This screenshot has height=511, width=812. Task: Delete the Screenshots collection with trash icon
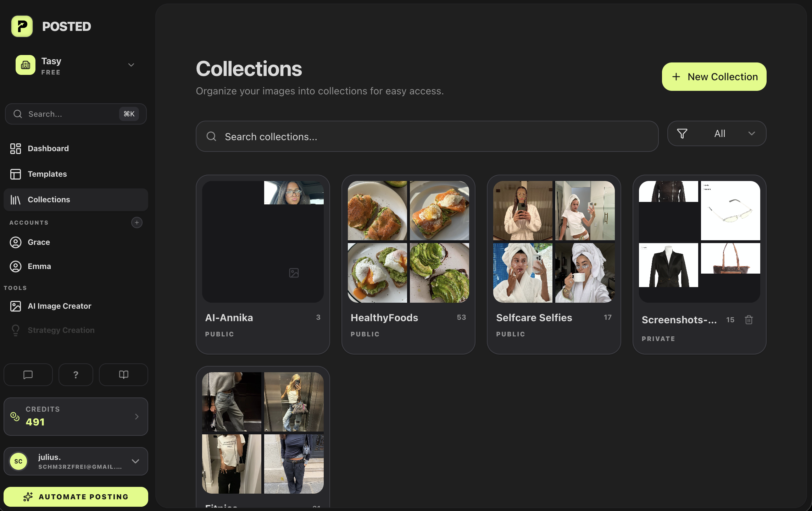(x=749, y=320)
